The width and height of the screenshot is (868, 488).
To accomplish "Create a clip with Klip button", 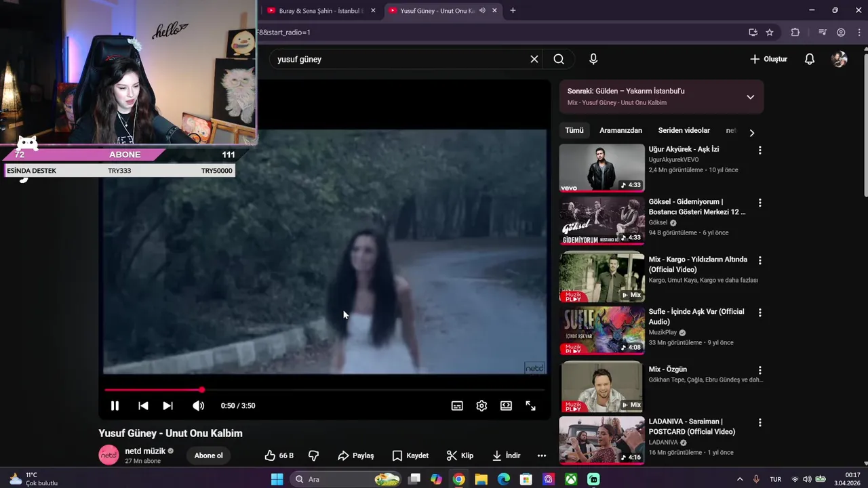I will (460, 455).
